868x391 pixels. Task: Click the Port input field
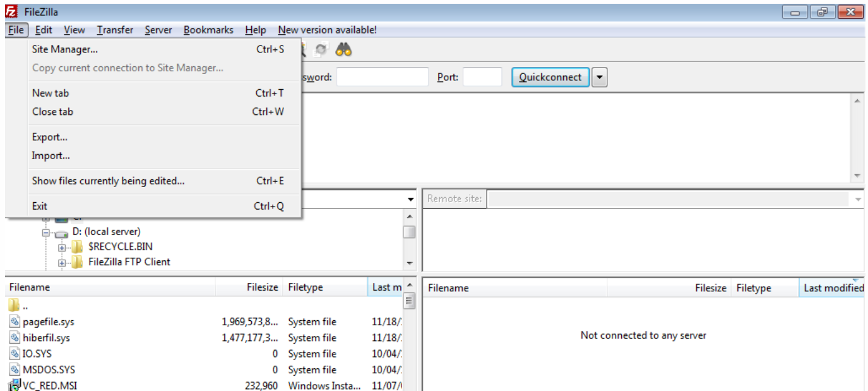coord(482,77)
